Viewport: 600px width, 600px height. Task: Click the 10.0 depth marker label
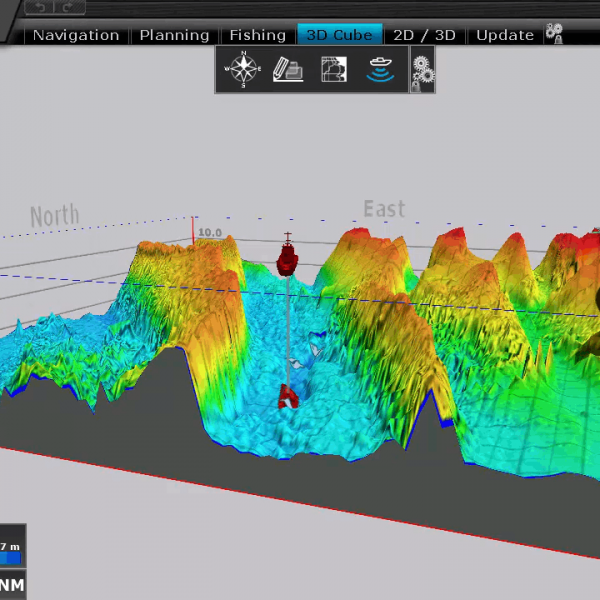click(x=209, y=233)
